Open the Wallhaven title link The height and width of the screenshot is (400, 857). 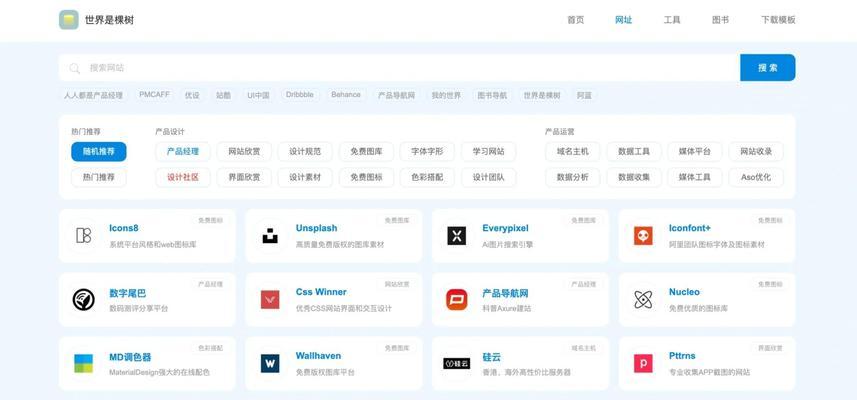point(318,356)
